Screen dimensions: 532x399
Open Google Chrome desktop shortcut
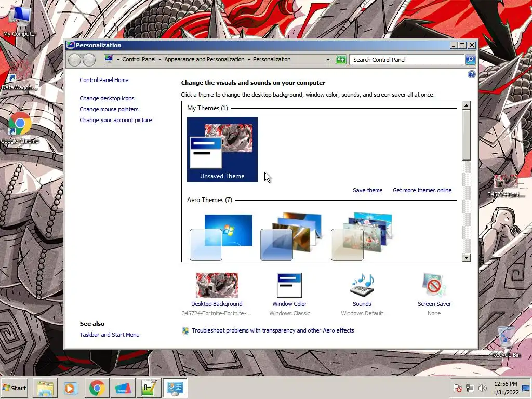20,128
